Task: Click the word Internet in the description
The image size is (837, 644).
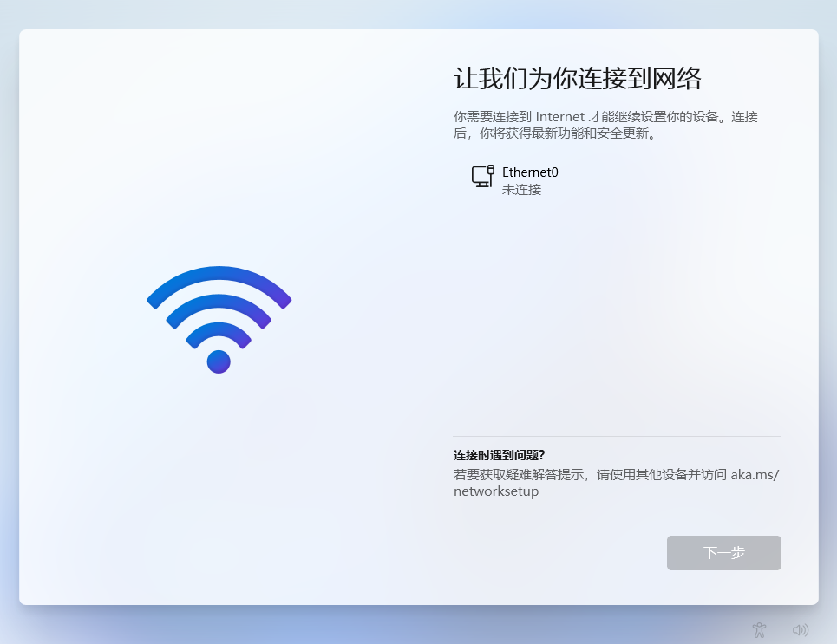Action: pyautogui.click(x=560, y=117)
